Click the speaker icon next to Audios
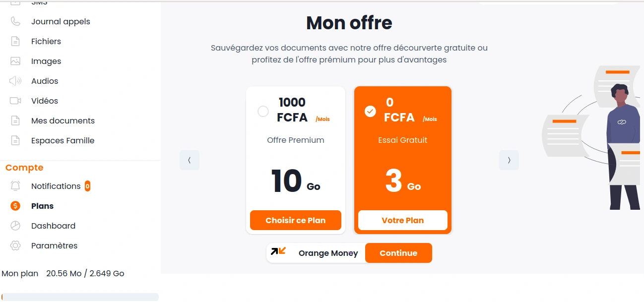 pos(15,81)
